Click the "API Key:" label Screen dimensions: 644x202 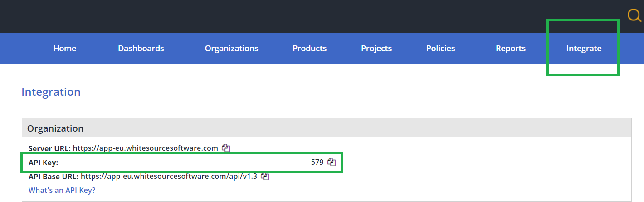tap(44, 162)
